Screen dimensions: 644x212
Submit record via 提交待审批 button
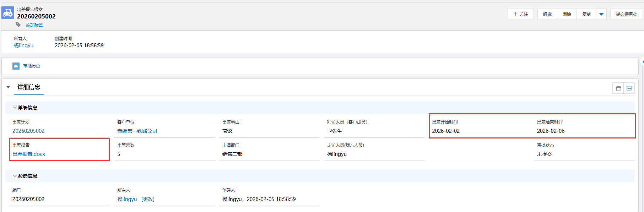[627, 14]
